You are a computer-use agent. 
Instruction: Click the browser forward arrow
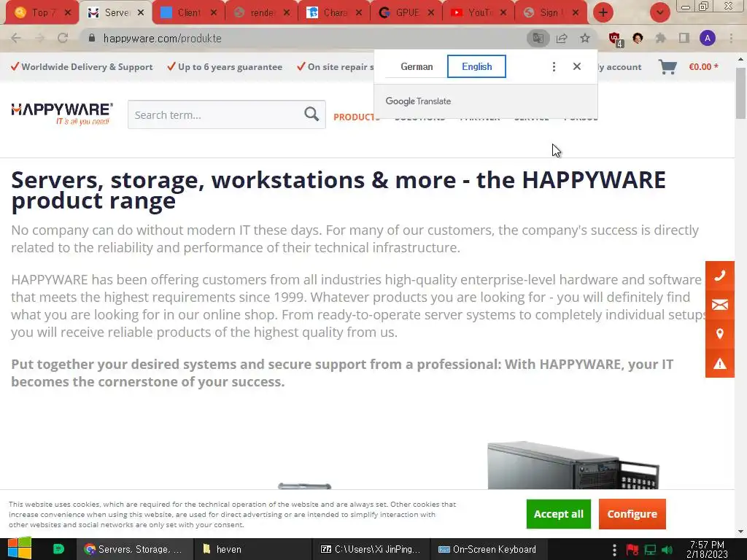coord(39,38)
